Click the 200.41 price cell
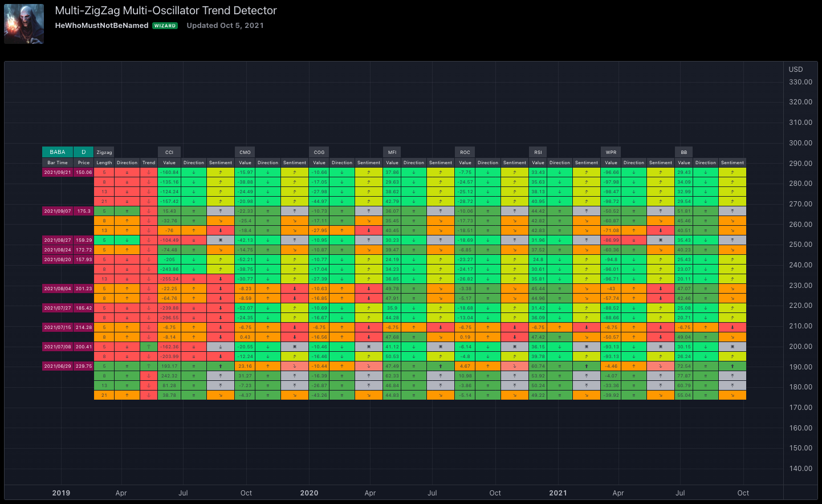 pos(84,347)
